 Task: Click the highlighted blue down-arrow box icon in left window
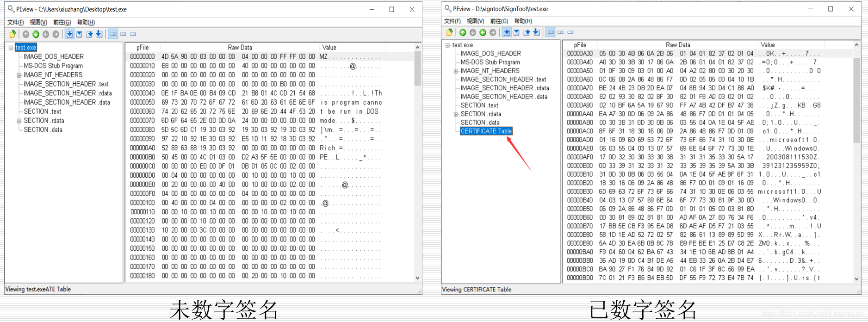tap(69, 34)
